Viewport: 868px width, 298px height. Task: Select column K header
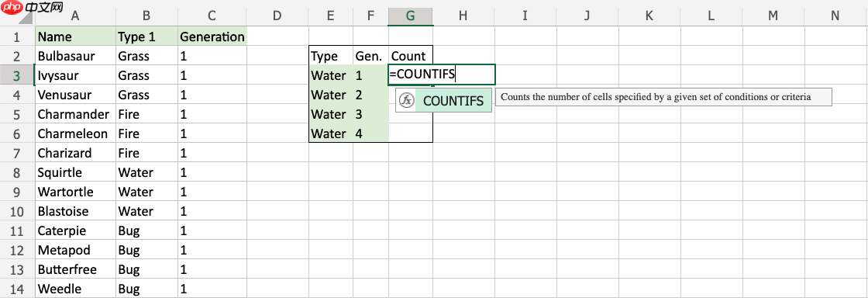tap(649, 16)
